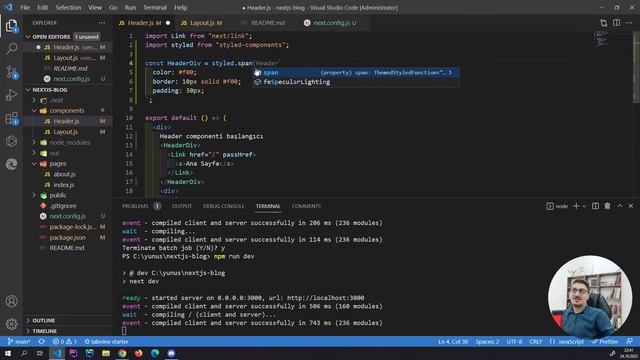Click the UTF-8 encoding selector

tap(514, 342)
